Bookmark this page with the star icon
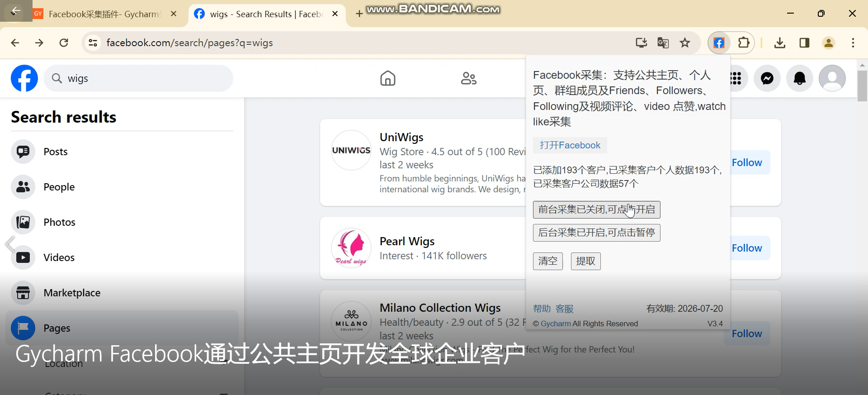This screenshot has height=395, width=868. coord(685,43)
